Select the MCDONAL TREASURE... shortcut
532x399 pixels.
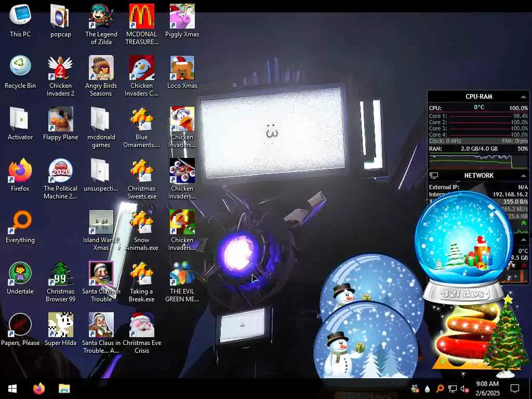click(x=142, y=25)
